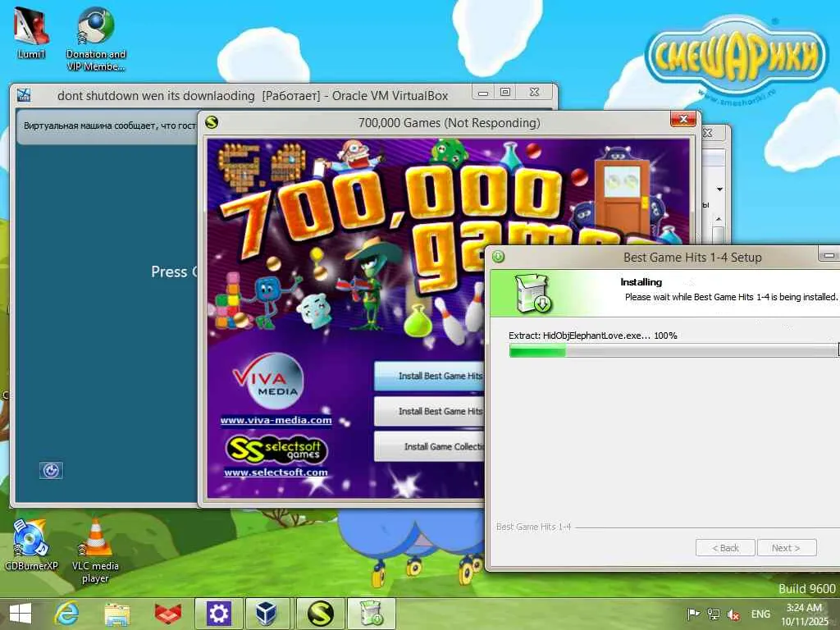Switch to the 700,000 Games taskbar button
The image size is (840, 630).
pos(321,614)
